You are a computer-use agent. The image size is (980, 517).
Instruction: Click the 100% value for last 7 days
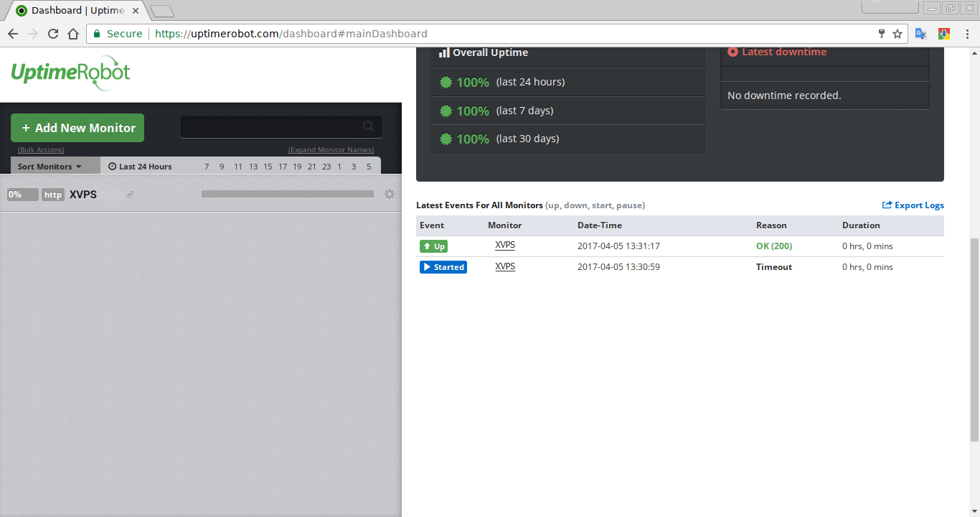pos(473,111)
